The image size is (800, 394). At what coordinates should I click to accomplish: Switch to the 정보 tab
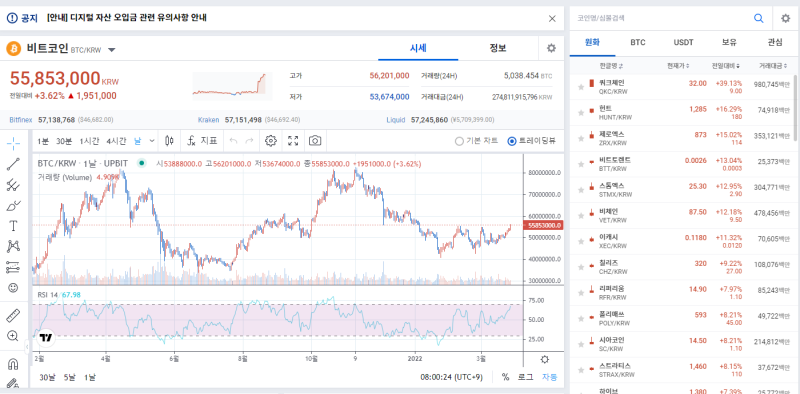pyautogui.click(x=498, y=48)
